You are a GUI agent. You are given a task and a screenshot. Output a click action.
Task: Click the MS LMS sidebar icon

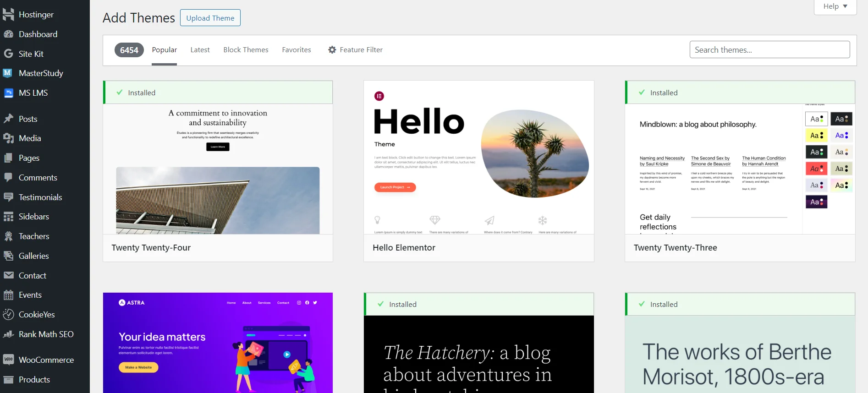(8, 93)
